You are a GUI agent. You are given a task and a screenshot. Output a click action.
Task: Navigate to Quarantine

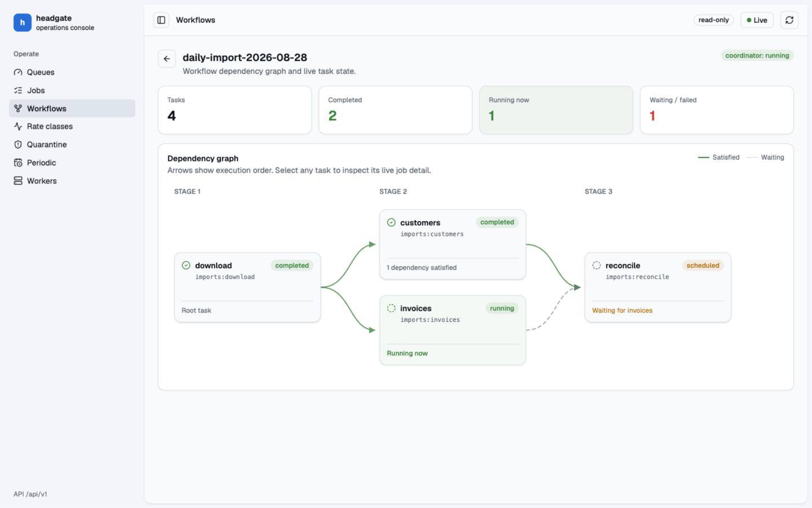tap(72, 144)
